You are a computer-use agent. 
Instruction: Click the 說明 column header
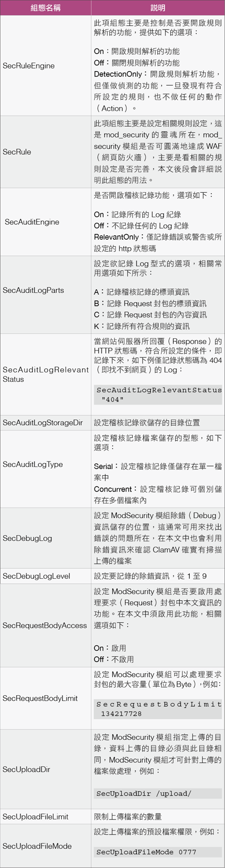pos(158,8)
